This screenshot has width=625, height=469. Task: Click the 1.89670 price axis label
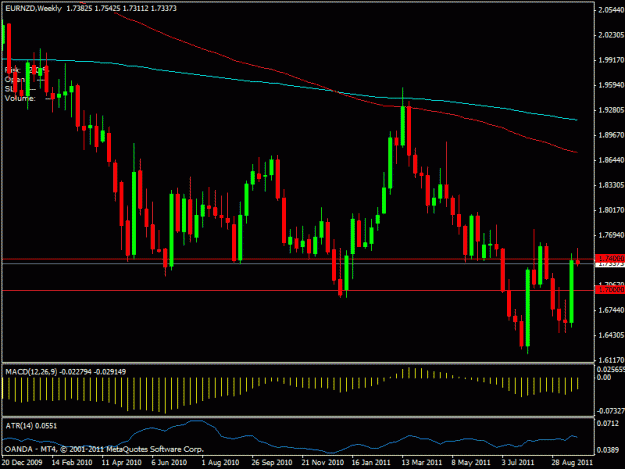tap(611, 135)
